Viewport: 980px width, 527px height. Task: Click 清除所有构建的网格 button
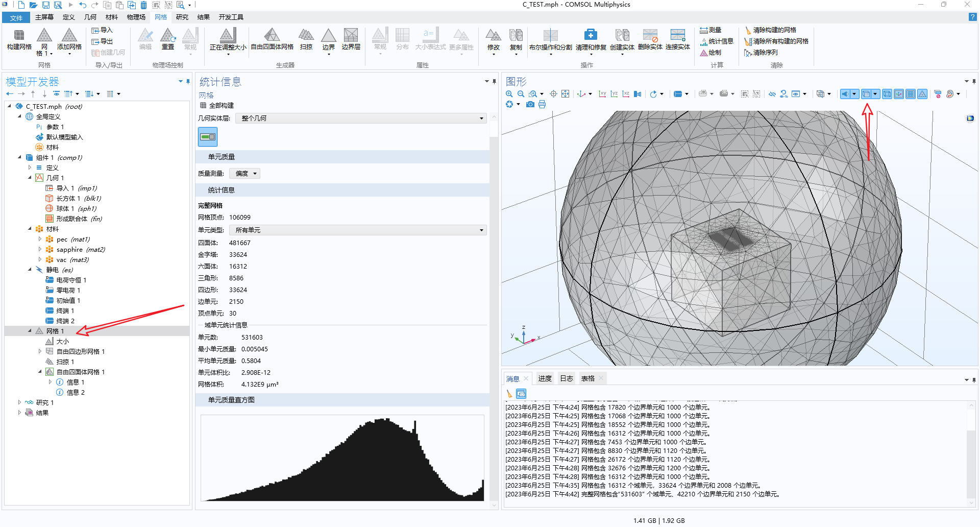click(x=777, y=41)
